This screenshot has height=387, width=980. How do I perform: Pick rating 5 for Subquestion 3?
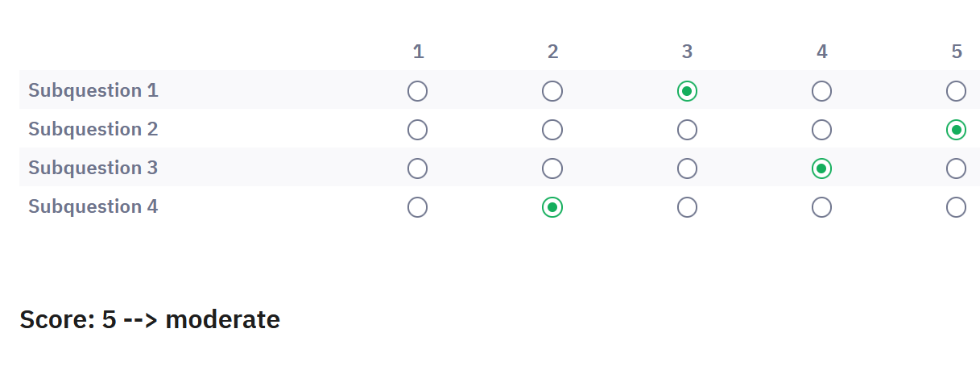click(x=956, y=169)
